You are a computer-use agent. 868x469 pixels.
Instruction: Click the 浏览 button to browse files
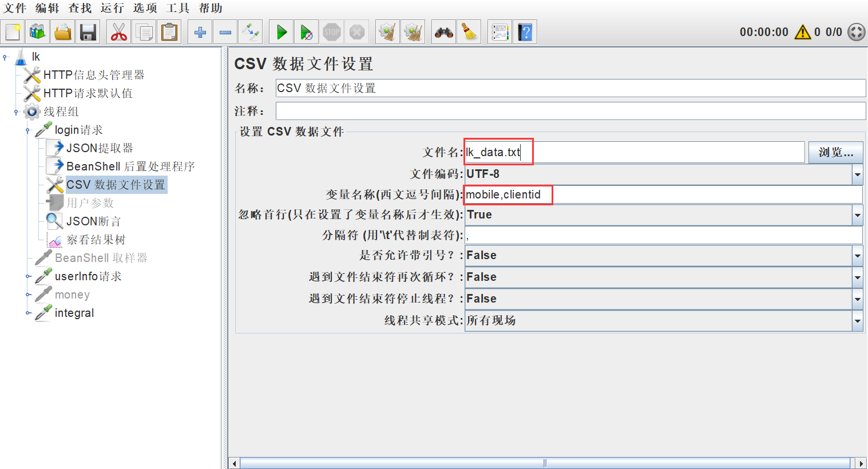coord(835,152)
